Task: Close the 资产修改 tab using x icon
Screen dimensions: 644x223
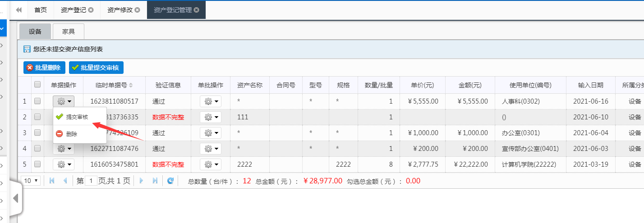Action: (x=138, y=10)
